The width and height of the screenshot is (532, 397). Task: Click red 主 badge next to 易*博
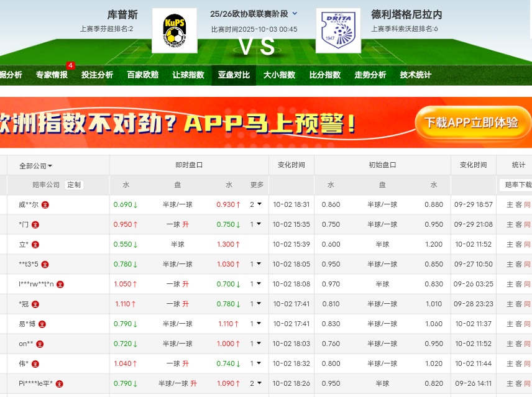[42, 324]
